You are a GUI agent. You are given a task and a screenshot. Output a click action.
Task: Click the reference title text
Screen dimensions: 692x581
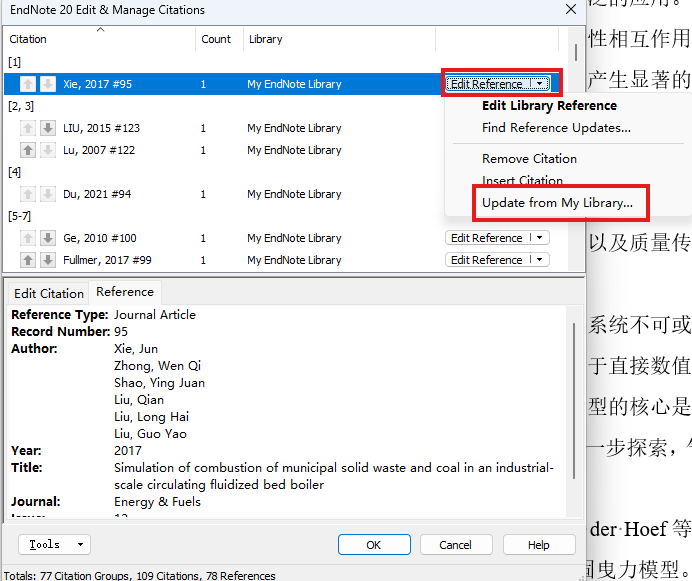334,476
